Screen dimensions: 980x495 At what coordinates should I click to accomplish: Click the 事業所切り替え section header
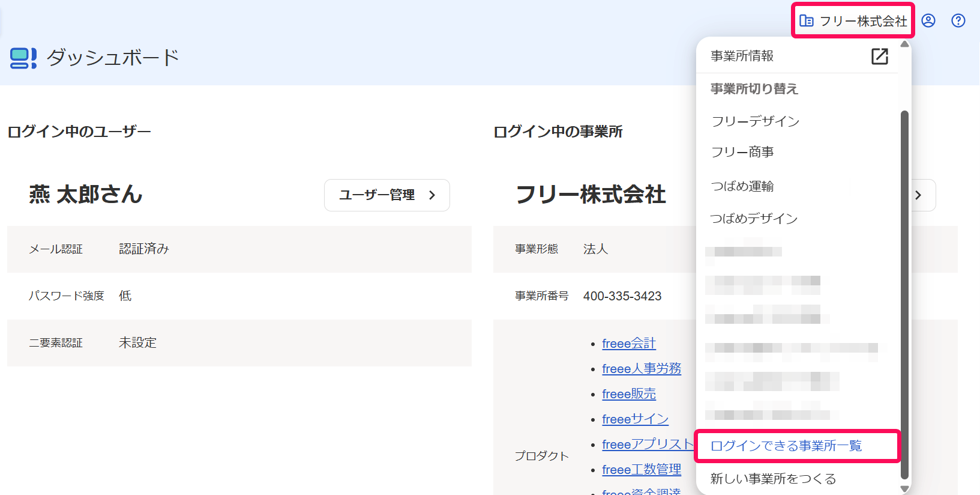tap(754, 89)
